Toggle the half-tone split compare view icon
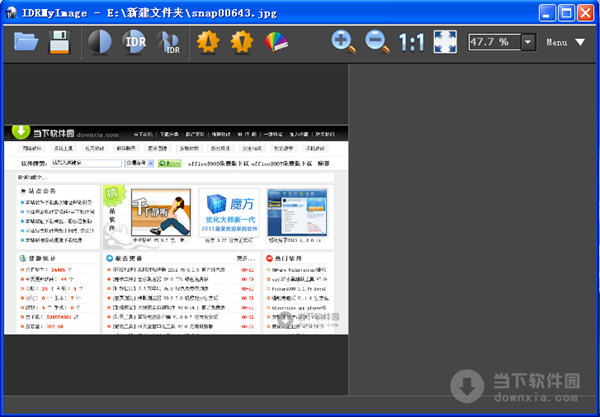 (x=99, y=41)
